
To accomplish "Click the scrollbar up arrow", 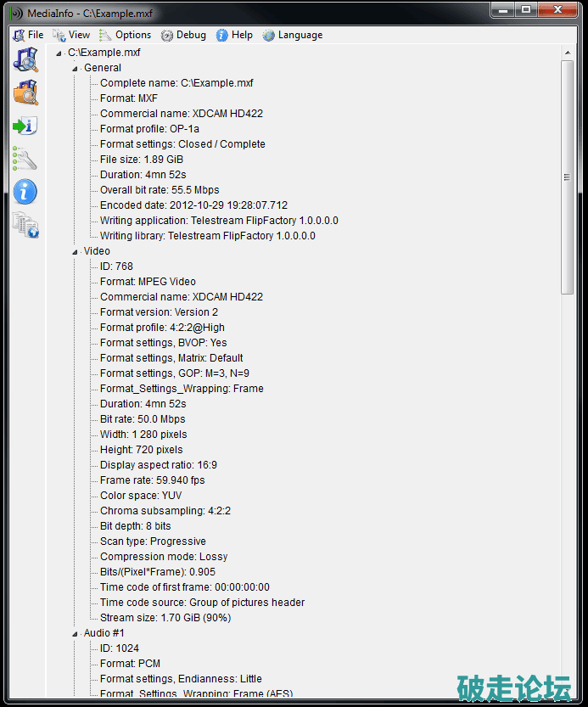I will [568, 53].
